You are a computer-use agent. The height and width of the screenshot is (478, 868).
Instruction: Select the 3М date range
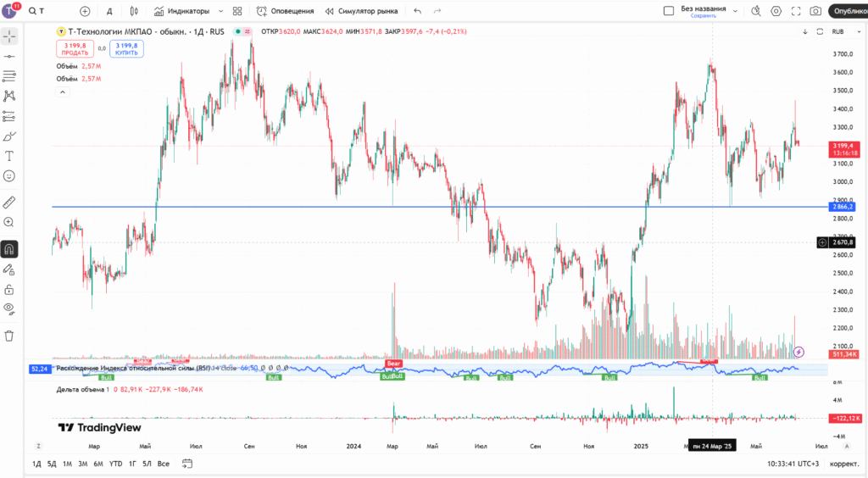(x=82, y=464)
